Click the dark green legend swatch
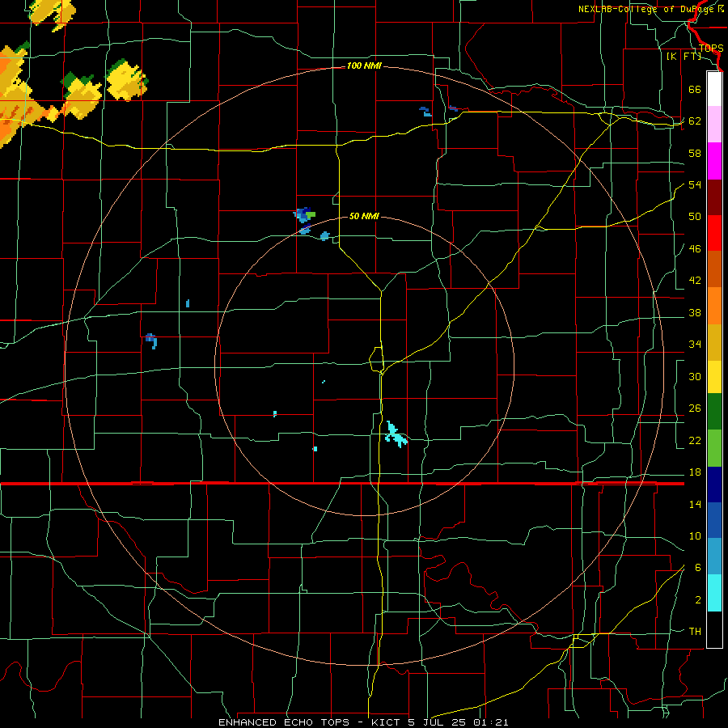 coord(714,412)
